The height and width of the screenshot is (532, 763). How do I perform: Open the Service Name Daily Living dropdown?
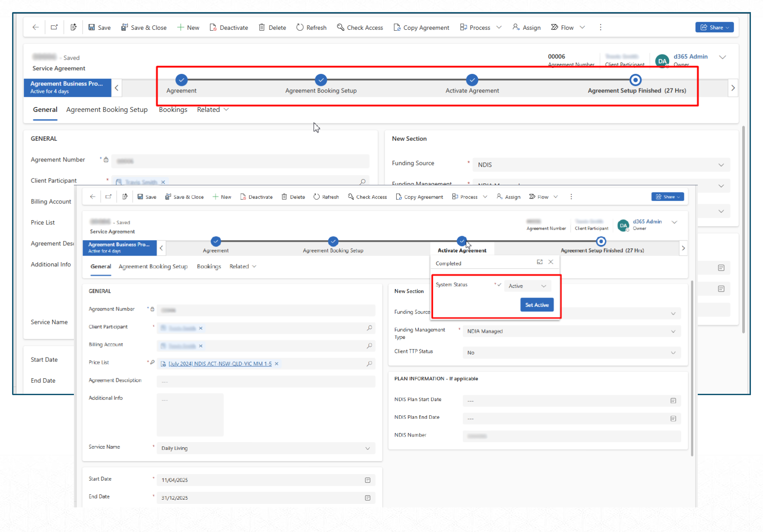[265, 448]
